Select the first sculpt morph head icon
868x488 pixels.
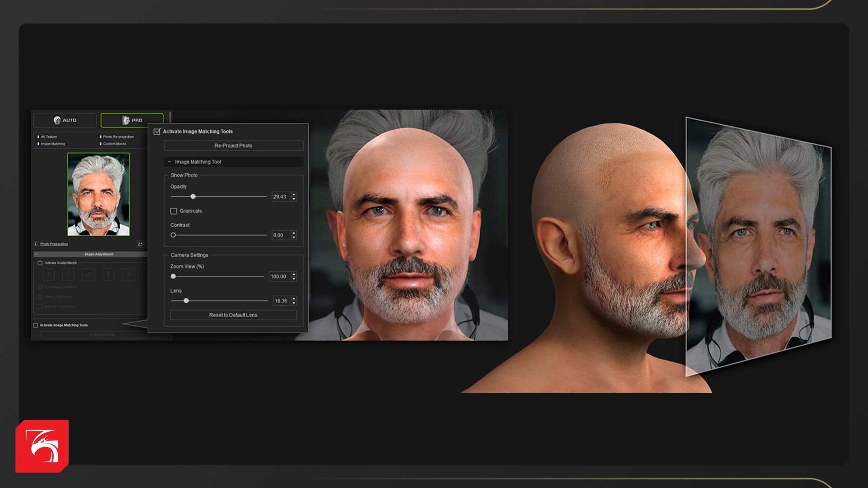coord(49,274)
